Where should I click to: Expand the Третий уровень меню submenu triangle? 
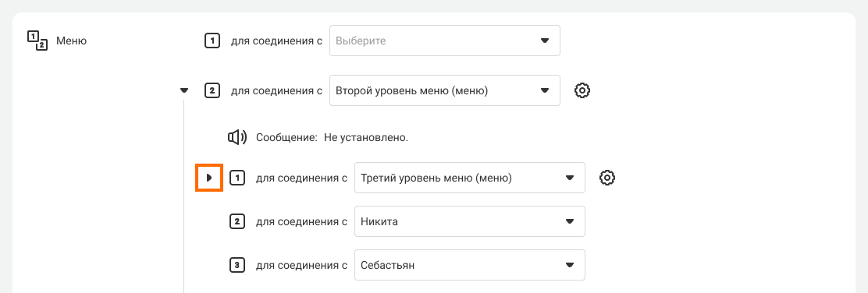[209, 178]
